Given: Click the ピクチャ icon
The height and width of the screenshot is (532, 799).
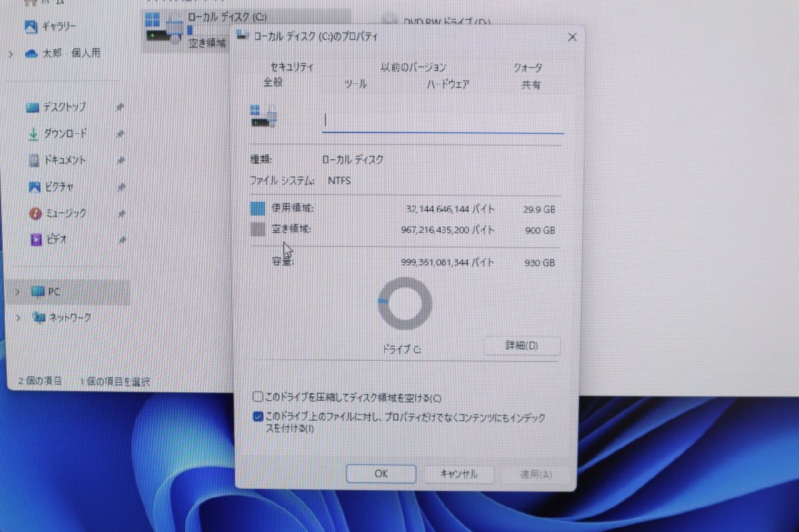Looking at the screenshot, I should pos(34,187).
